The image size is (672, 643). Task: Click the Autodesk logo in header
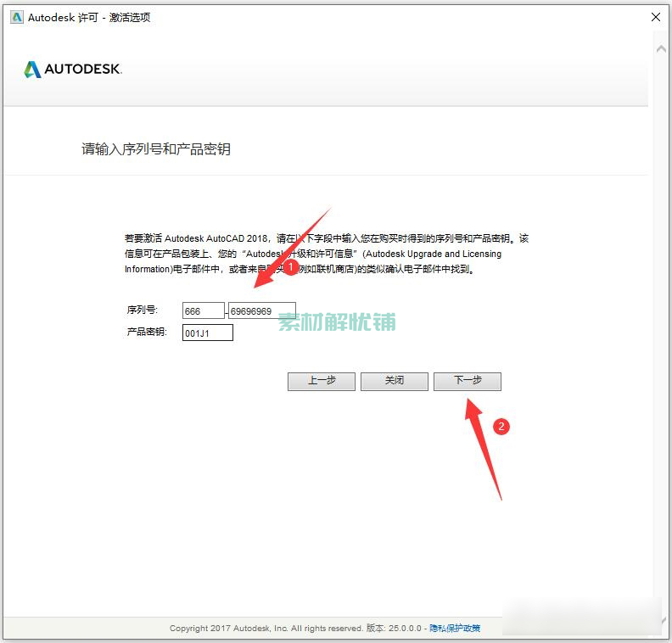tap(73, 69)
